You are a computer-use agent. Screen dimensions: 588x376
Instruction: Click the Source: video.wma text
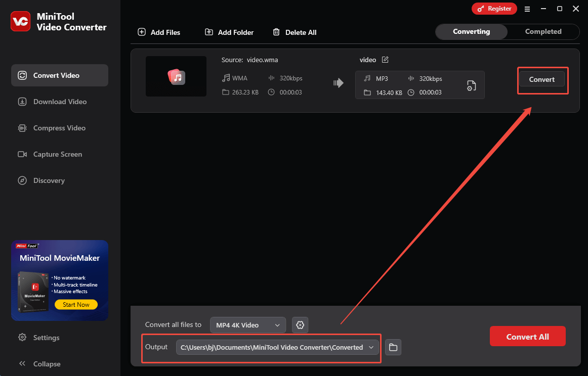[250, 60]
